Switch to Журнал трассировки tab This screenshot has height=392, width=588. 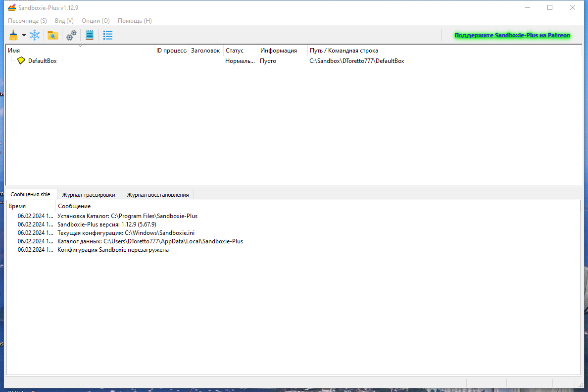click(89, 194)
